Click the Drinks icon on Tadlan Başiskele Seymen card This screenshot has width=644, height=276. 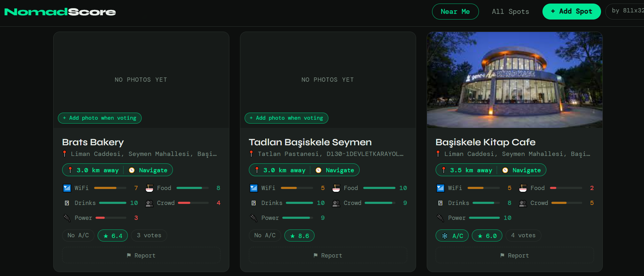pyautogui.click(x=253, y=203)
